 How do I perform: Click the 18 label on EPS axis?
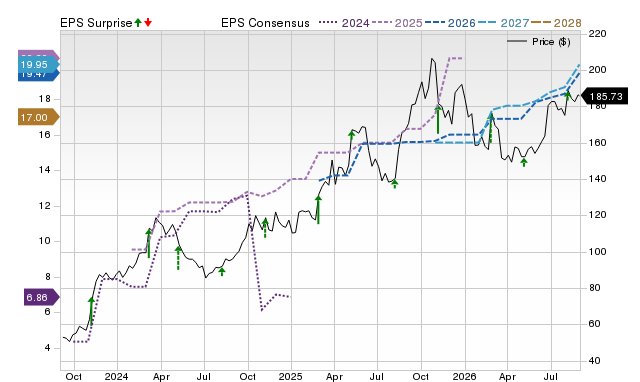(x=44, y=99)
